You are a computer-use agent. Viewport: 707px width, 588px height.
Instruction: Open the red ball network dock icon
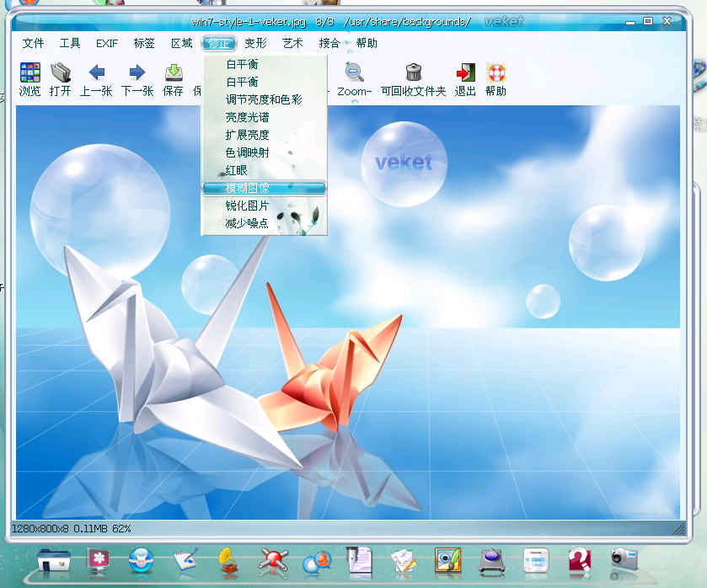pyautogui.click(x=273, y=562)
